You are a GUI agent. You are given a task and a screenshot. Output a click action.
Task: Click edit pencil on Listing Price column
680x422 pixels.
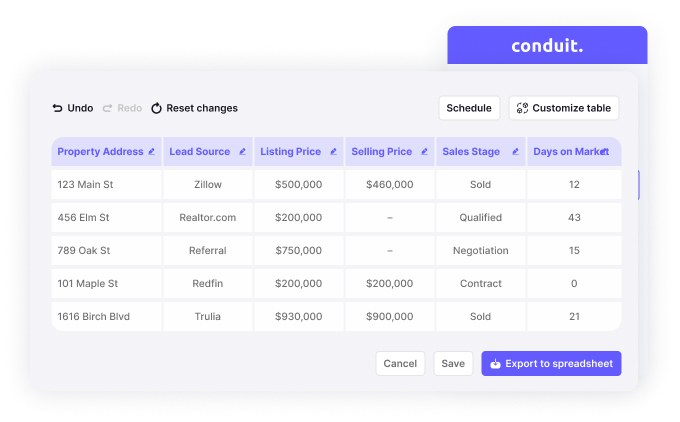[333, 152]
